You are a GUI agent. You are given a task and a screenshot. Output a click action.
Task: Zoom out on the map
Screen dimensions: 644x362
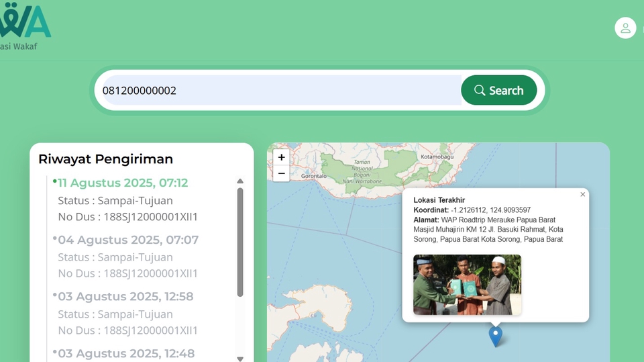click(281, 173)
